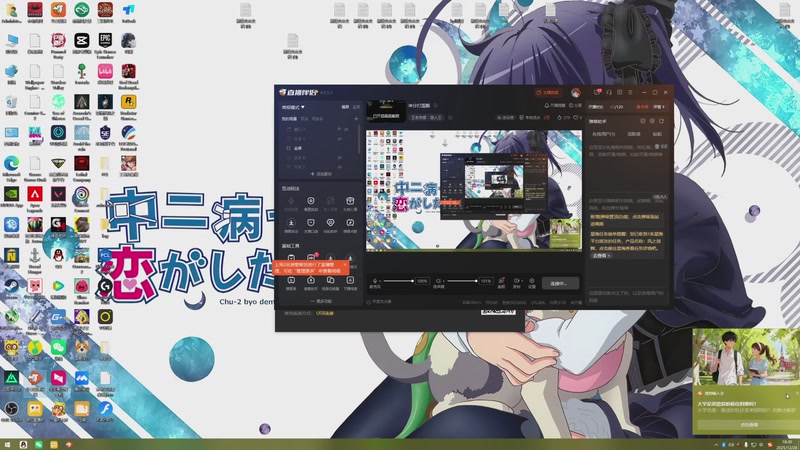Image resolution: width=800 pixels, height=450 pixels.
Task: Open the headset customer service icon
Action: pyautogui.click(x=609, y=92)
